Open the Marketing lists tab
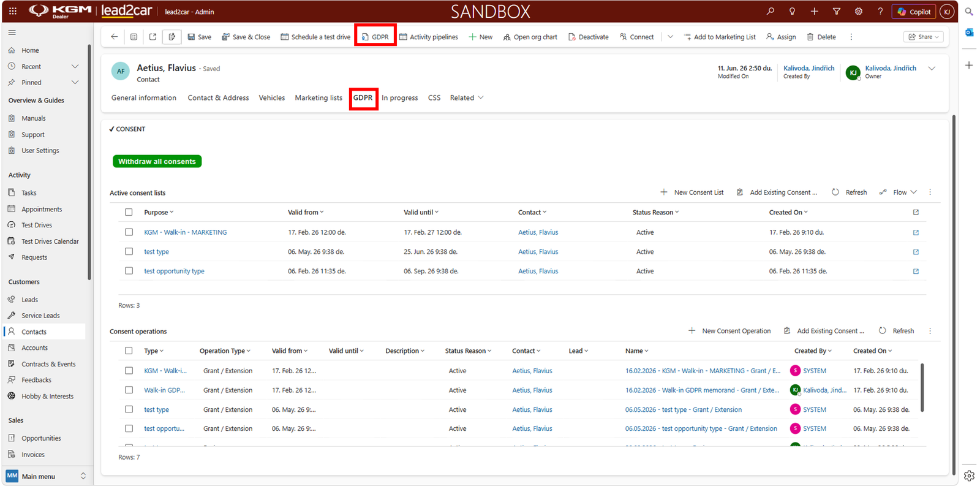The image size is (980, 486). 318,97
